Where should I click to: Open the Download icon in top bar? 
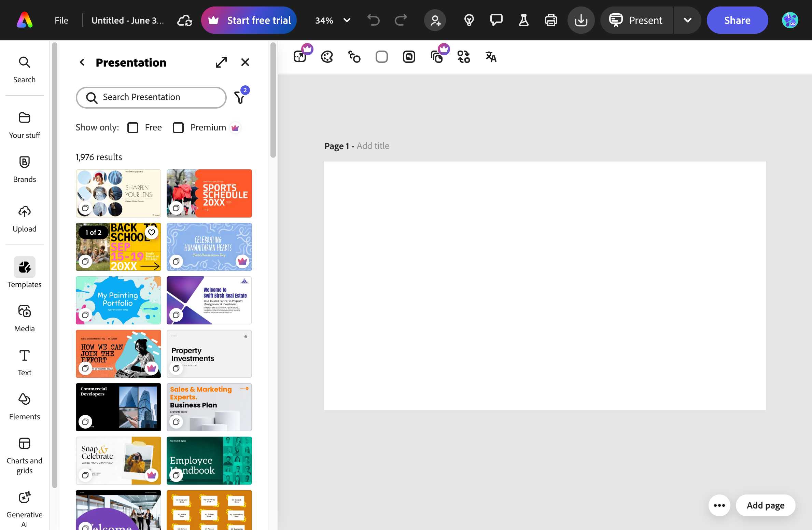(x=581, y=20)
